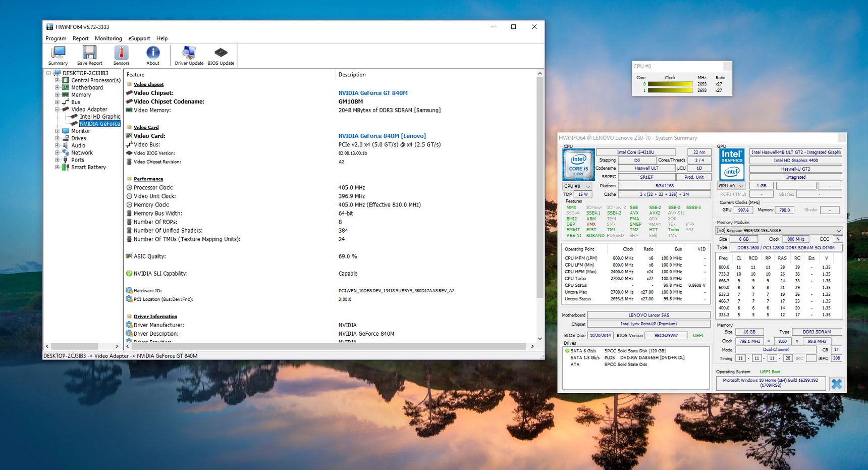Open the Summary toolbar button
This screenshot has height=470, width=868.
click(58, 56)
